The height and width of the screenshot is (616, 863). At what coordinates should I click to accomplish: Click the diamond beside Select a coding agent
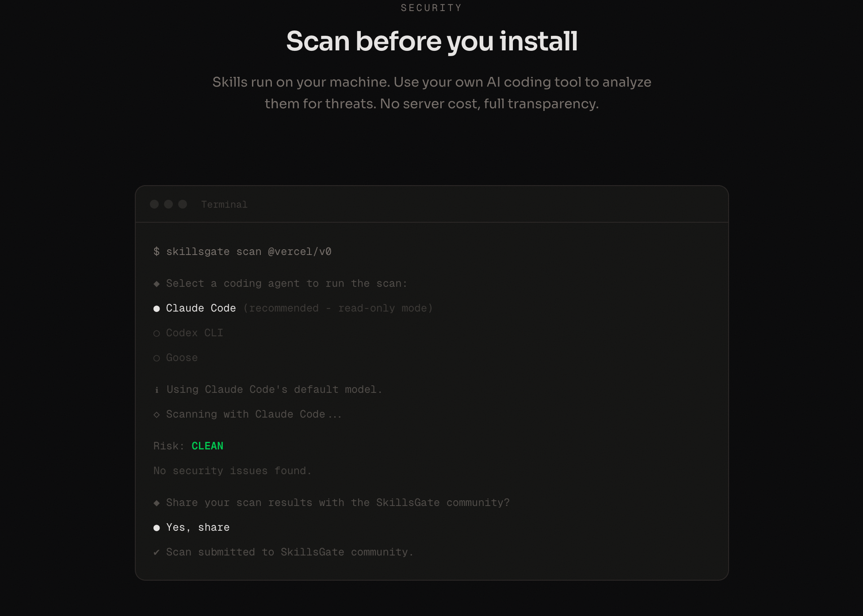click(x=157, y=284)
